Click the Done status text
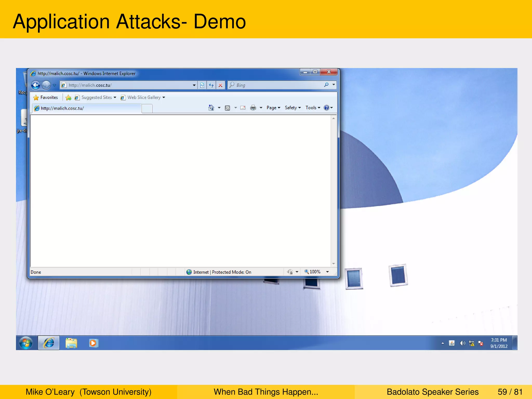Image resolution: width=532 pixels, height=399 pixels. click(x=36, y=272)
